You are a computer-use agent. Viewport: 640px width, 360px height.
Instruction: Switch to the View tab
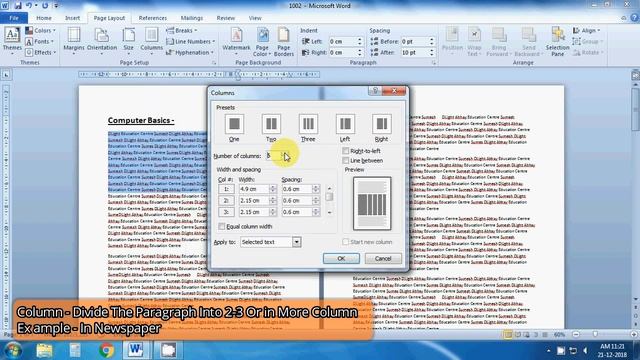[255, 18]
